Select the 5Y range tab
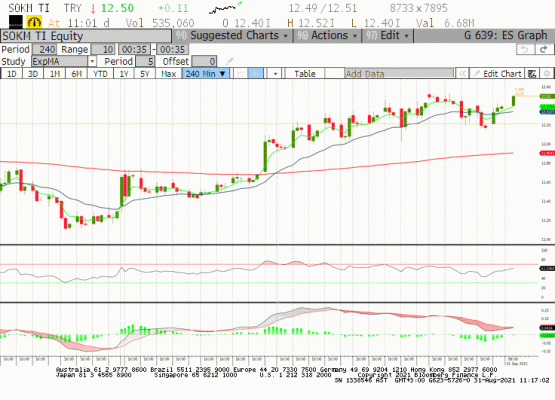This screenshot has height=400, width=555. (145, 74)
